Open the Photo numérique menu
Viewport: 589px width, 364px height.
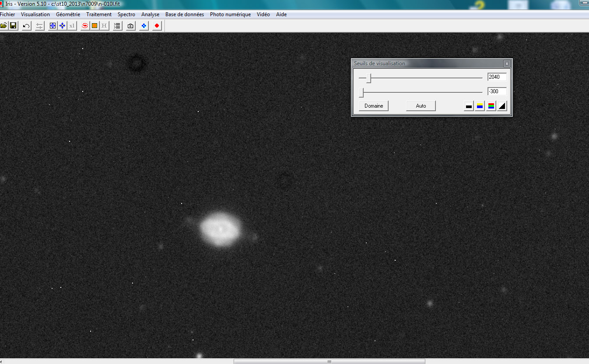pyautogui.click(x=230, y=14)
